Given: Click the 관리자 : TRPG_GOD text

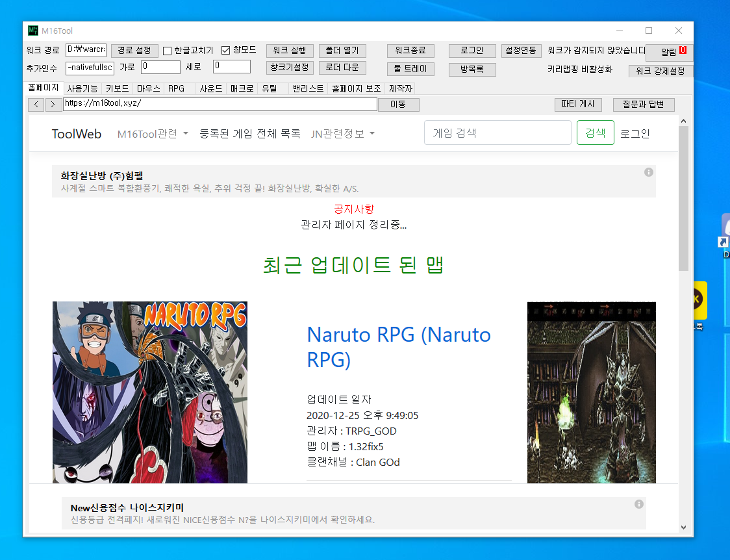Looking at the screenshot, I should [x=351, y=431].
